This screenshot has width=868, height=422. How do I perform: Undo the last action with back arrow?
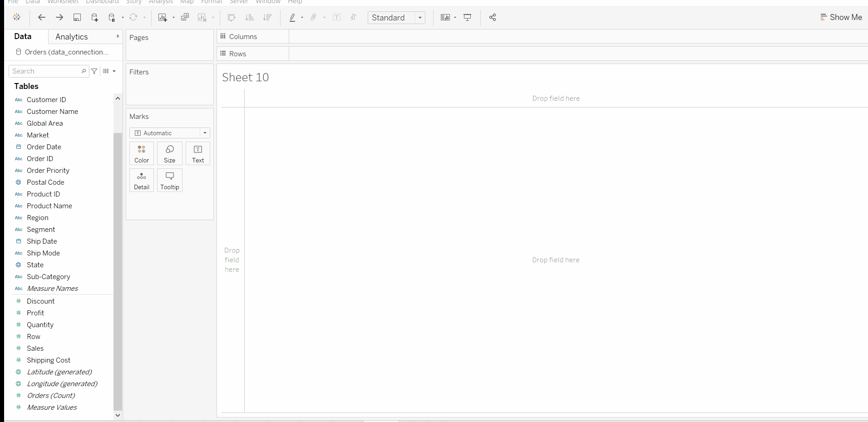[x=42, y=17]
